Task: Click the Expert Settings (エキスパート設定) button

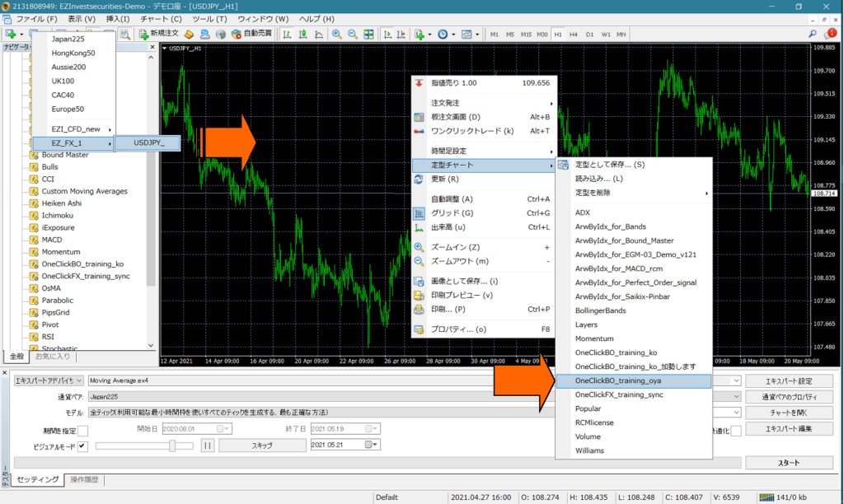Action: (788, 381)
